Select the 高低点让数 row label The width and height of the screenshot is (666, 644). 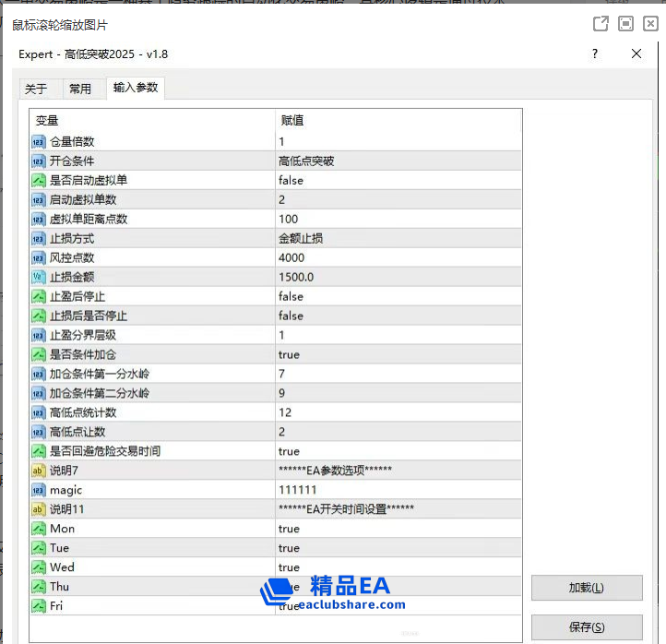[x=77, y=432]
